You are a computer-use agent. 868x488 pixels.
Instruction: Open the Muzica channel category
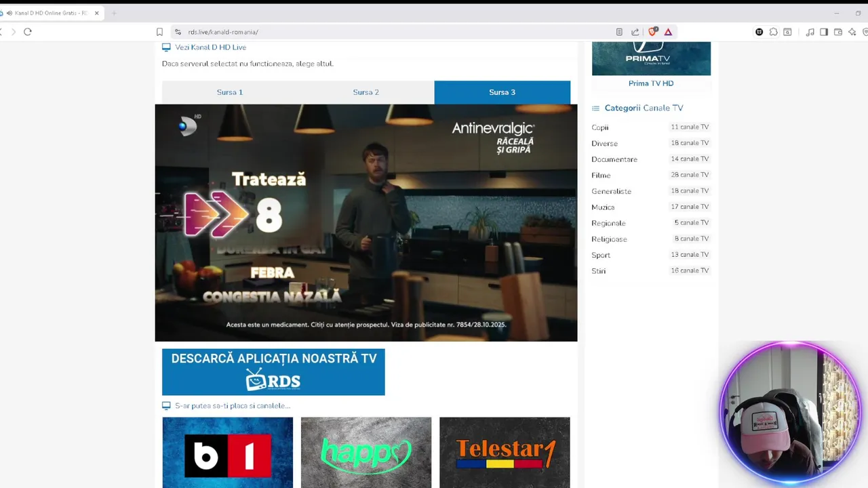point(603,207)
